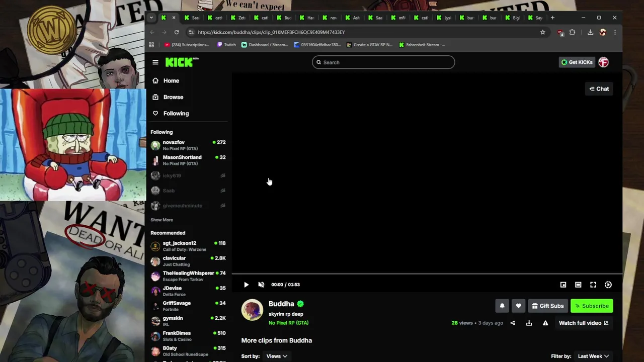This screenshot has height=362, width=644.
Task: Open the offline icky619 channel
Action: click(188, 175)
